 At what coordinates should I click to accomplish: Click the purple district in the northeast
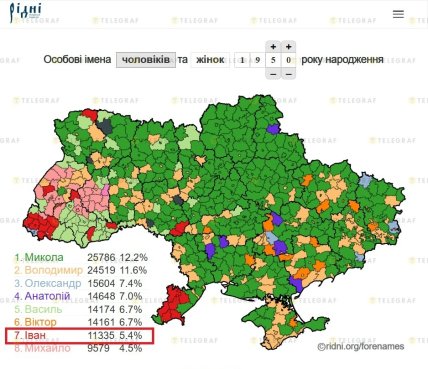pos(273,129)
